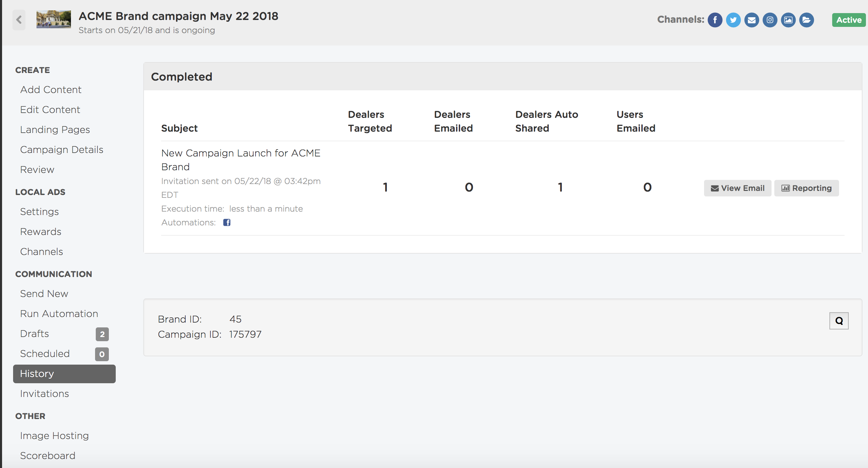Open the Twitter channel icon
868x468 pixels.
pyautogui.click(x=733, y=20)
